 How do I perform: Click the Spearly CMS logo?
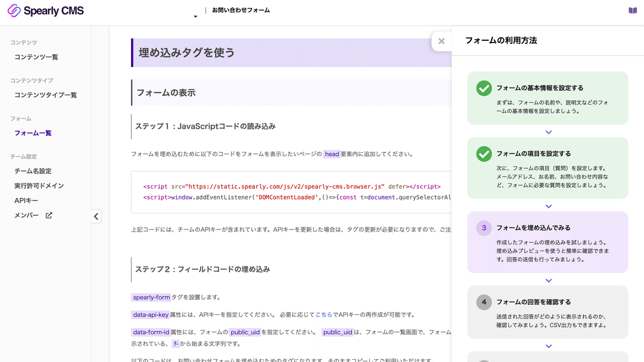[46, 11]
